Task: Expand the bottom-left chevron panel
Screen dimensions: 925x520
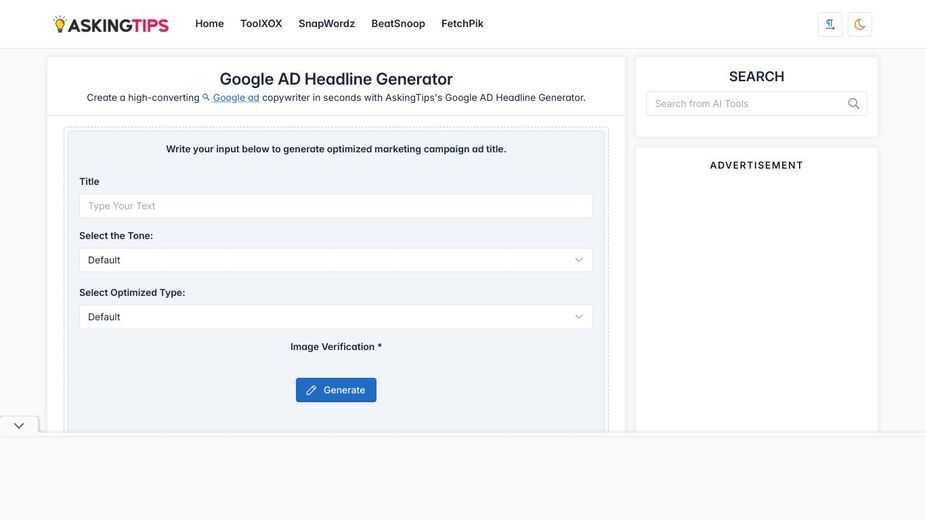Action: (19, 425)
